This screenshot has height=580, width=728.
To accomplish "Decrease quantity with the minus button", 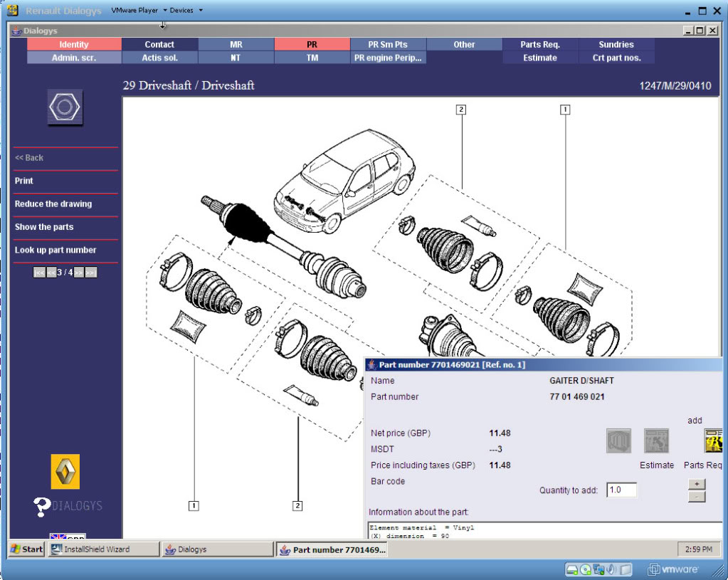I will (697, 497).
